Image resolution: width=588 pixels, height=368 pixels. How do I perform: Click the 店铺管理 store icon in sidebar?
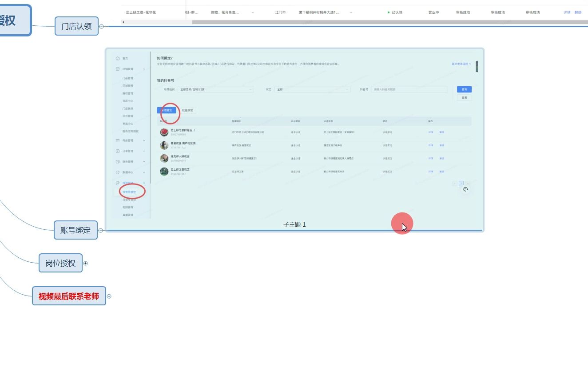117,69
